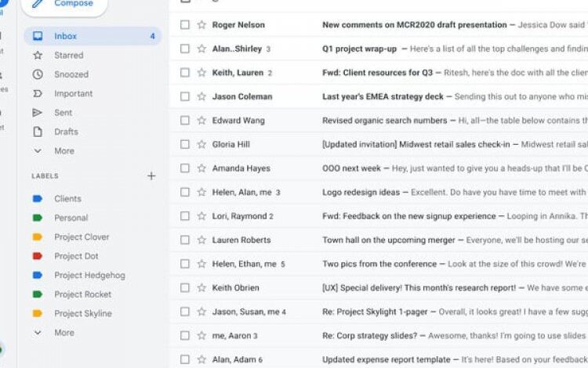Star the email from Roger Nelson
Screen dimensions: 588x368
(201, 25)
